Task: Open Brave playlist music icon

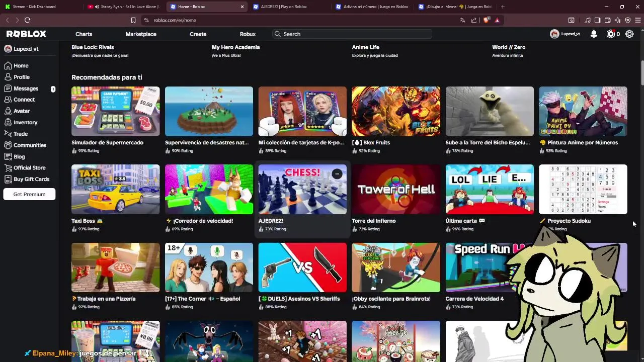Action: point(588,20)
